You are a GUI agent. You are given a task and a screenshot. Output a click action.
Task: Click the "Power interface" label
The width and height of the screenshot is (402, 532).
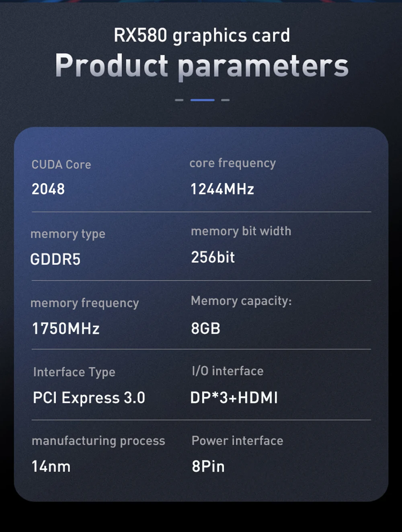(238, 441)
